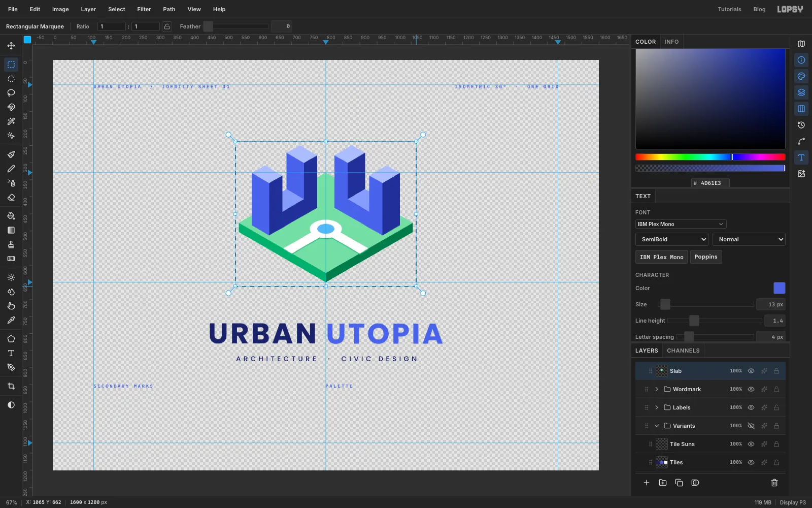This screenshot has width=812, height=508.
Task: Select the Pencil tool
Action: [11, 169]
